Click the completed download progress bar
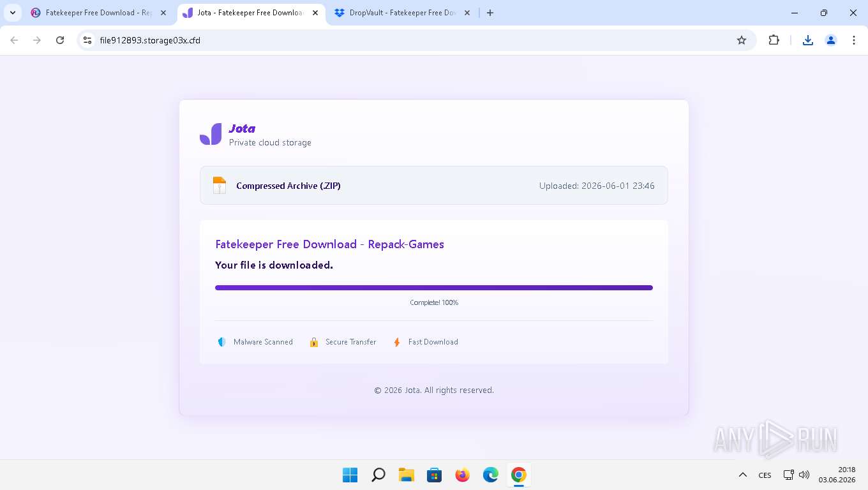The height and width of the screenshot is (490, 868). point(434,288)
